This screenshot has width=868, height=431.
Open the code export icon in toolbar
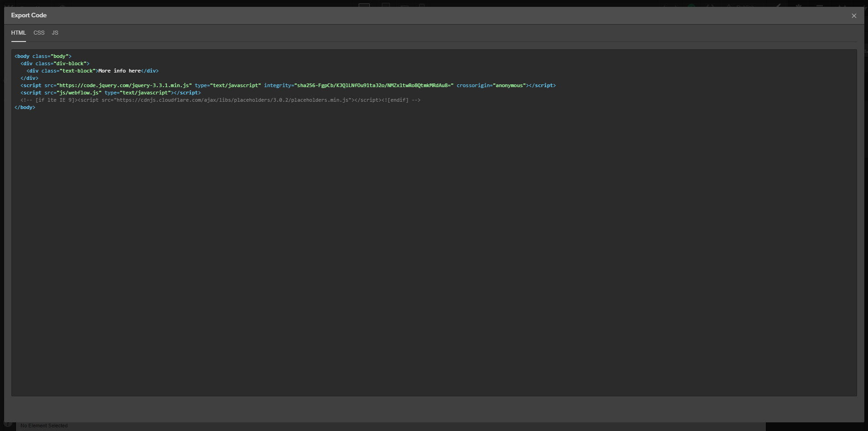pyautogui.click(x=711, y=6)
